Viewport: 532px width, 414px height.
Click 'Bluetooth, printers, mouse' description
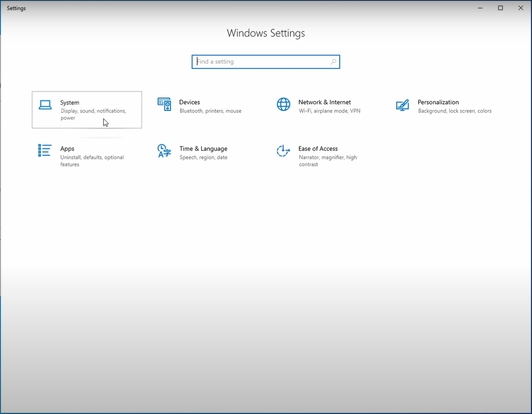click(x=210, y=111)
